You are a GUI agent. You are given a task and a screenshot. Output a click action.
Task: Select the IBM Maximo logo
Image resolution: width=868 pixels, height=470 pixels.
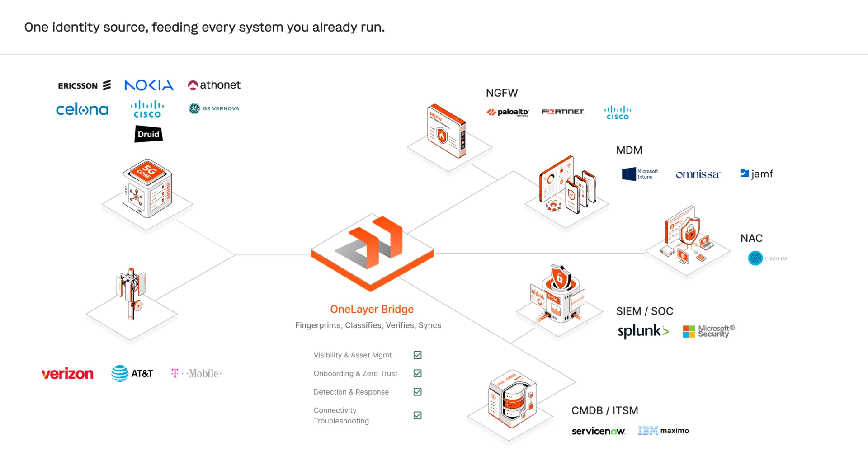point(664,431)
